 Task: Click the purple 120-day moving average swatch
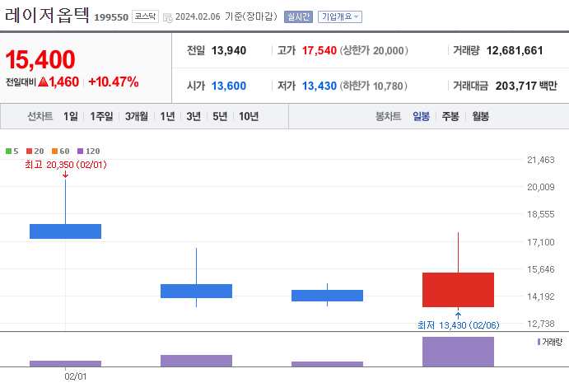[x=80, y=151]
